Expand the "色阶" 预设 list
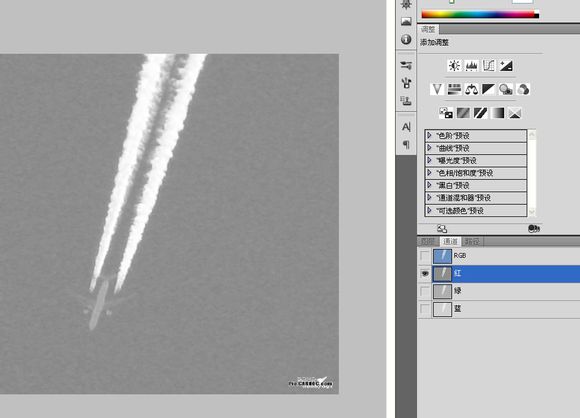 pos(429,135)
